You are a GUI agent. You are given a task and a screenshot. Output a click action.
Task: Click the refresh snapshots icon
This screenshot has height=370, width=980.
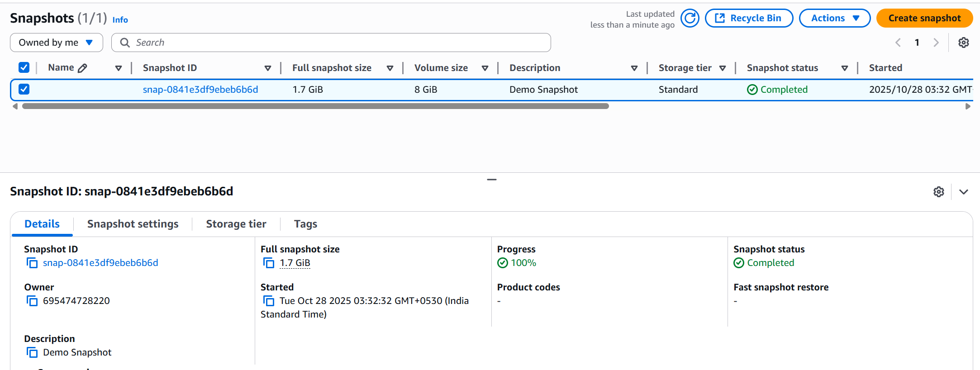690,18
